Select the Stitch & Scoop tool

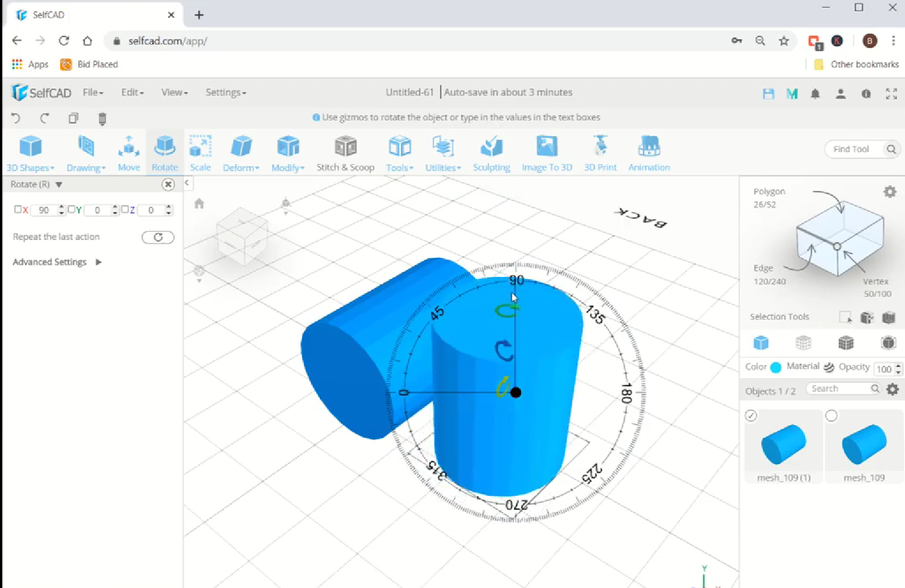(345, 153)
